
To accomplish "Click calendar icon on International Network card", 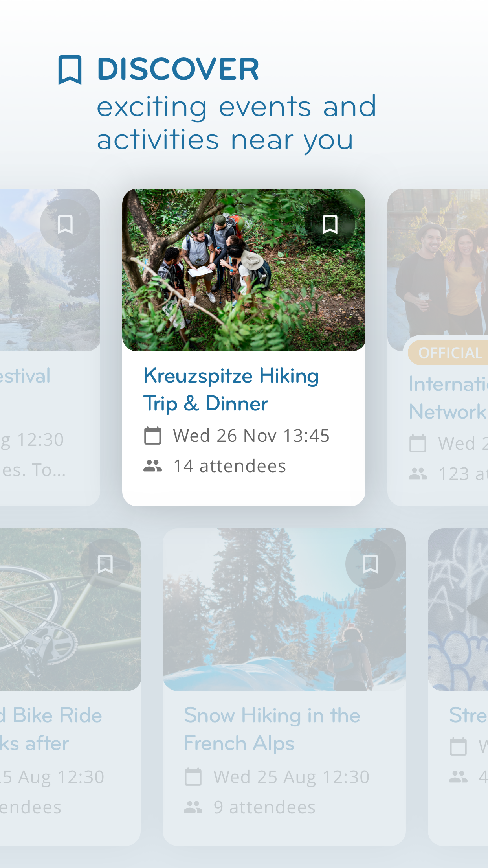I will click(418, 444).
